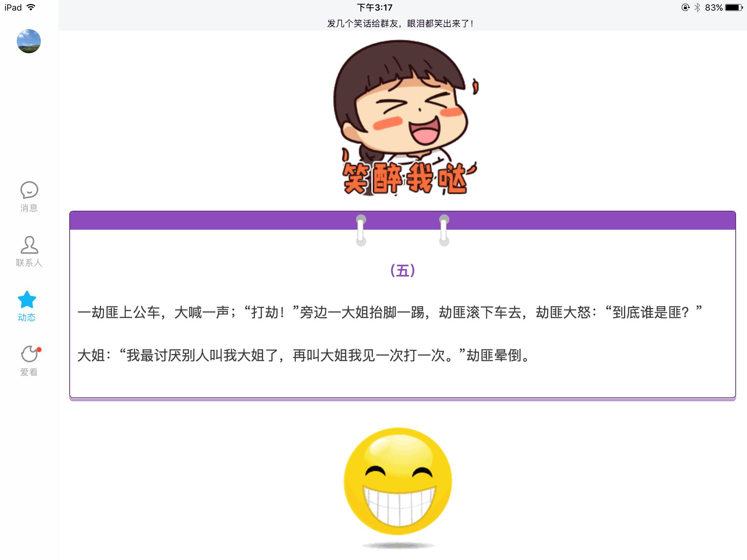The height and width of the screenshot is (560, 747).
Task: Tap the 爱看 label text
Action: pyautogui.click(x=29, y=372)
